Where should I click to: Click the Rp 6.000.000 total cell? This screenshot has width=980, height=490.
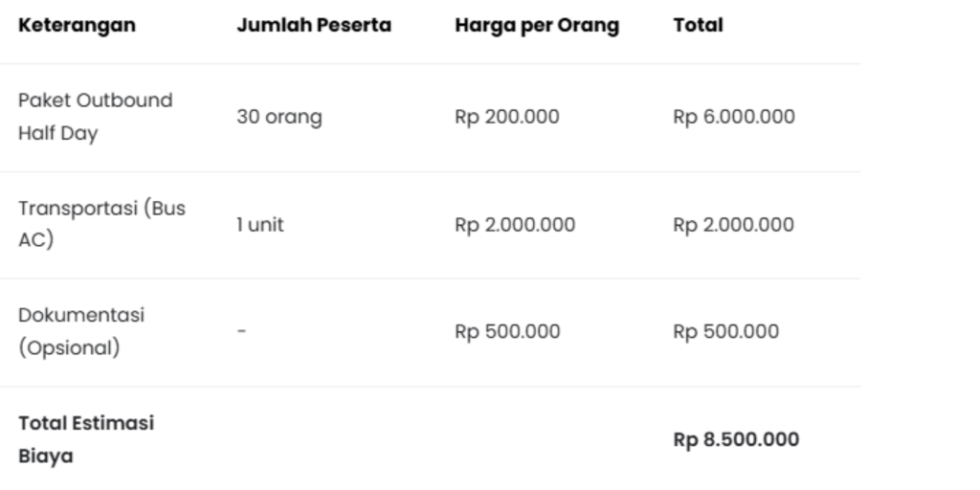(x=734, y=118)
